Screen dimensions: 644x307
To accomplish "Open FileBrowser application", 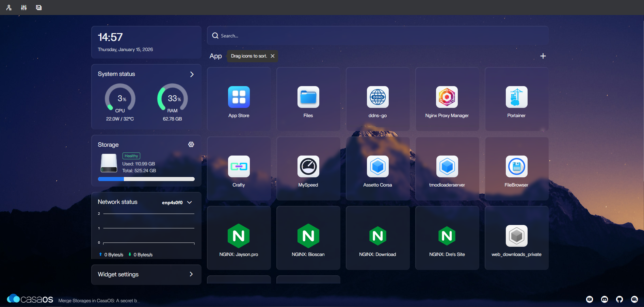I will [x=516, y=167].
